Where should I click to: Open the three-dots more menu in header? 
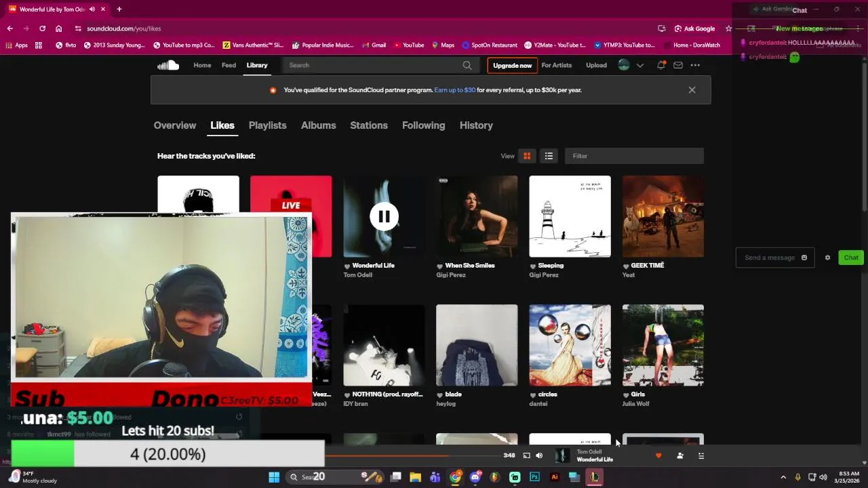(x=695, y=65)
